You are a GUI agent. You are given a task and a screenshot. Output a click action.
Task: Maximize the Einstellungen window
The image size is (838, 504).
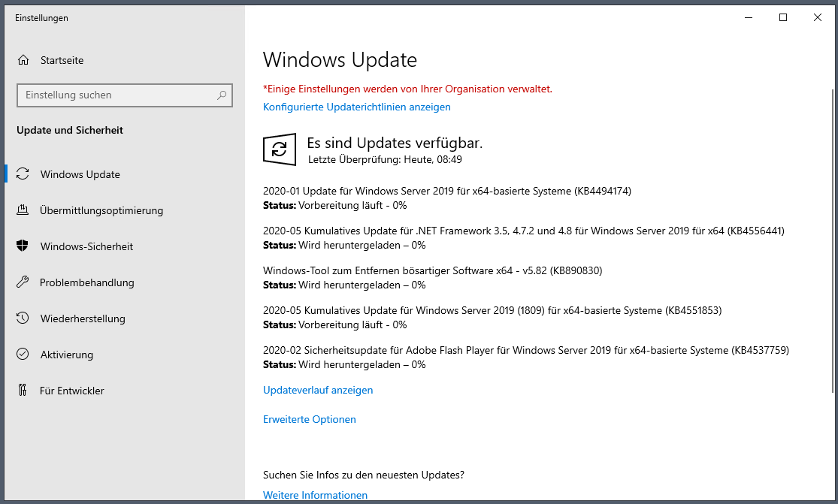coord(783,17)
